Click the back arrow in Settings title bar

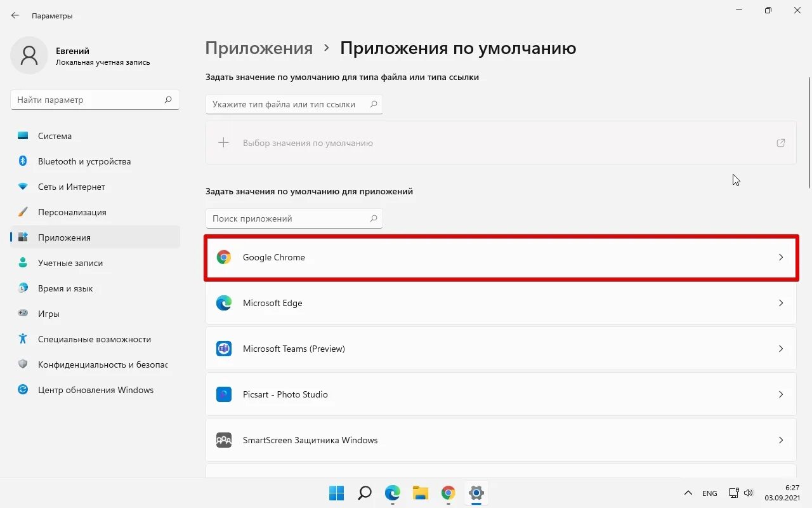[15, 15]
